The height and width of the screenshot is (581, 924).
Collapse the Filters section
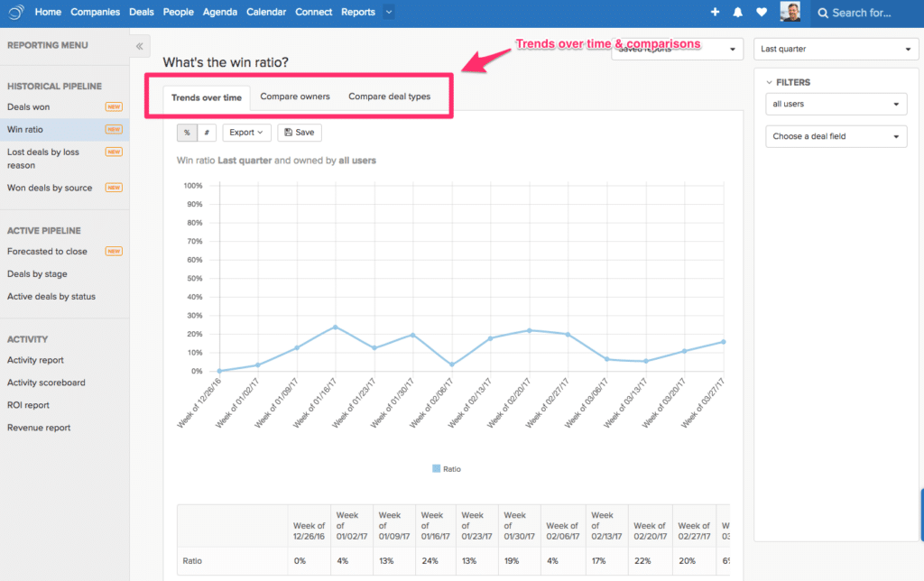click(x=770, y=82)
